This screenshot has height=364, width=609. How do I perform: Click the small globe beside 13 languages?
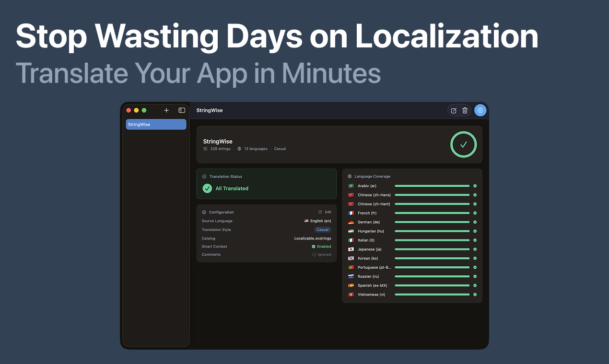coord(239,149)
